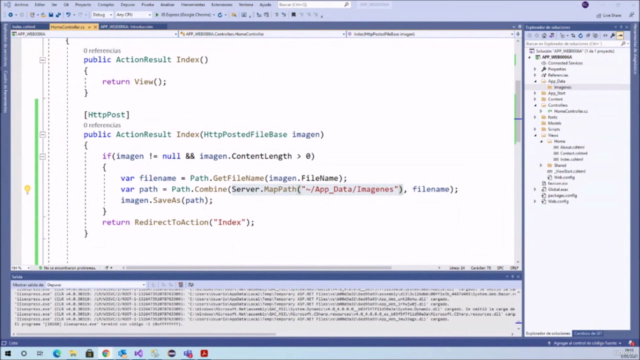This screenshot has width=640, height=360.
Task: Click the Solution Explorer search field
Action: coord(576,44)
